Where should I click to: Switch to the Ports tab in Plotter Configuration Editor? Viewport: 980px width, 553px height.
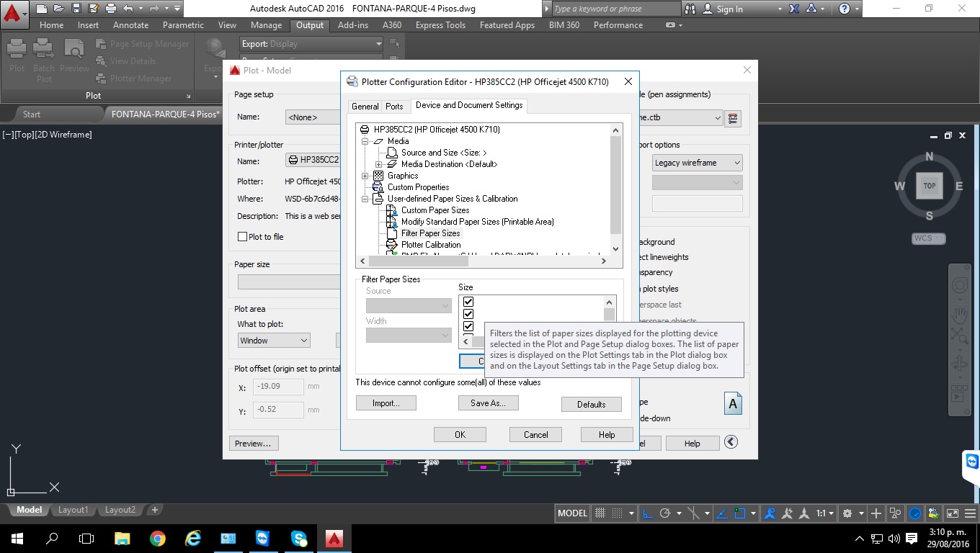[x=394, y=106]
